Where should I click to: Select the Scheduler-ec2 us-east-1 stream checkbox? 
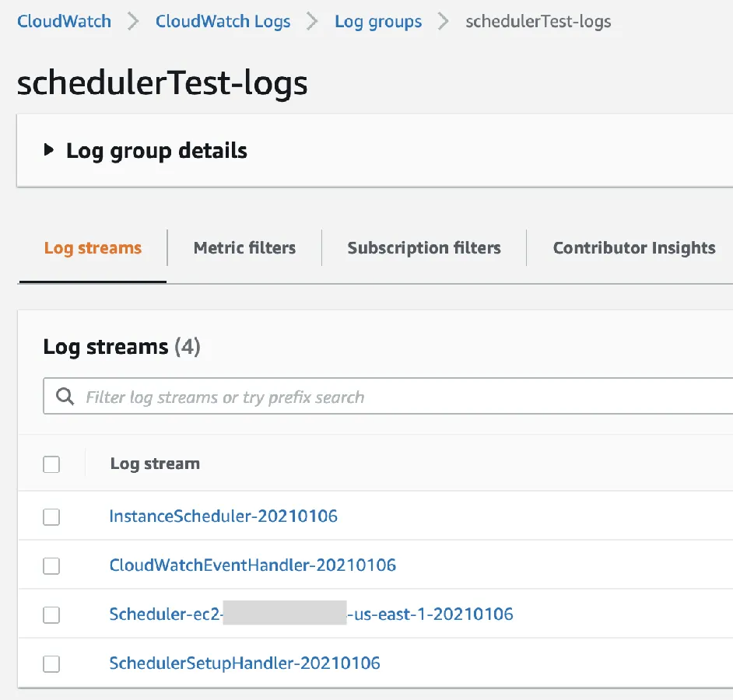tap(51, 614)
